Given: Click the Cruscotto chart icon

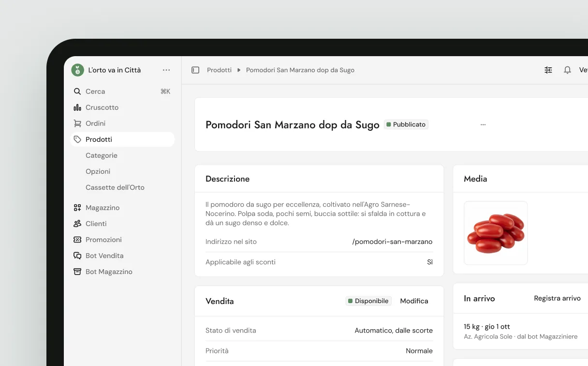Looking at the screenshot, I should pos(77,107).
